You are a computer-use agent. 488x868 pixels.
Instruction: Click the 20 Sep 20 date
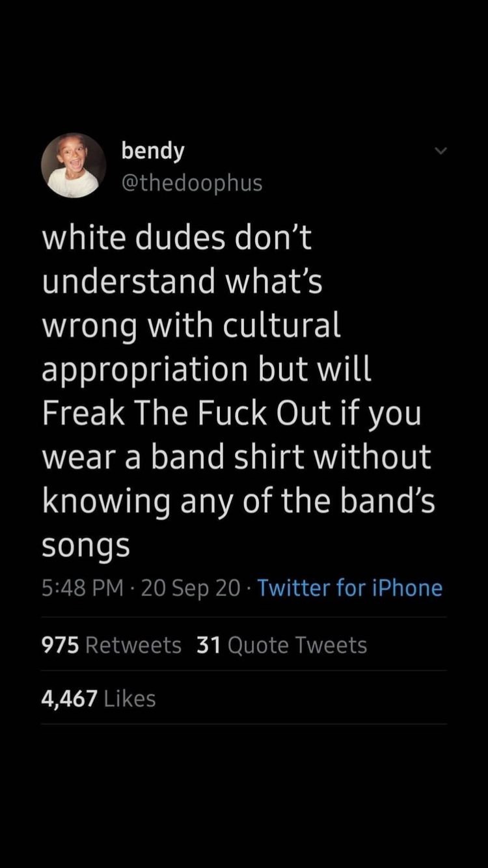(190, 588)
